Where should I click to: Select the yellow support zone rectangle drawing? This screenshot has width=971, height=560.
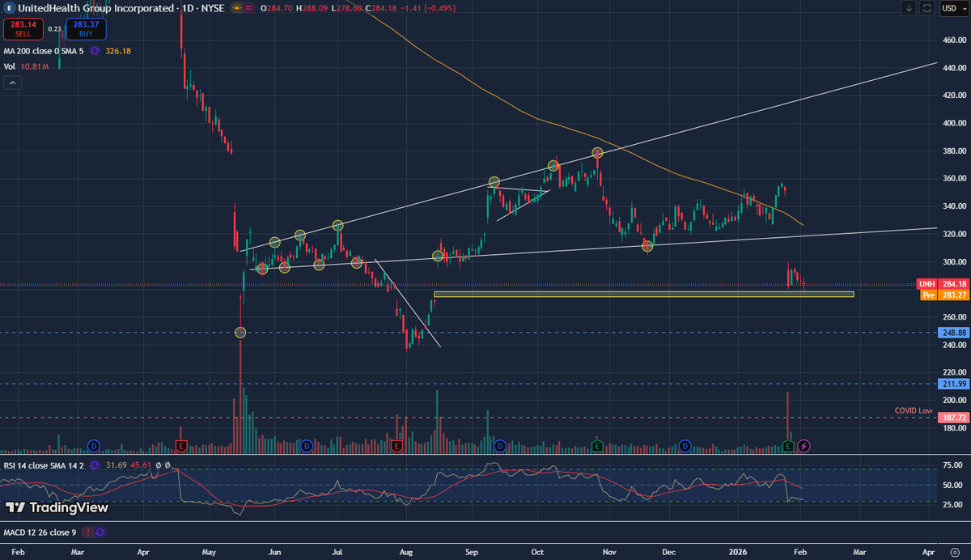pyautogui.click(x=643, y=295)
